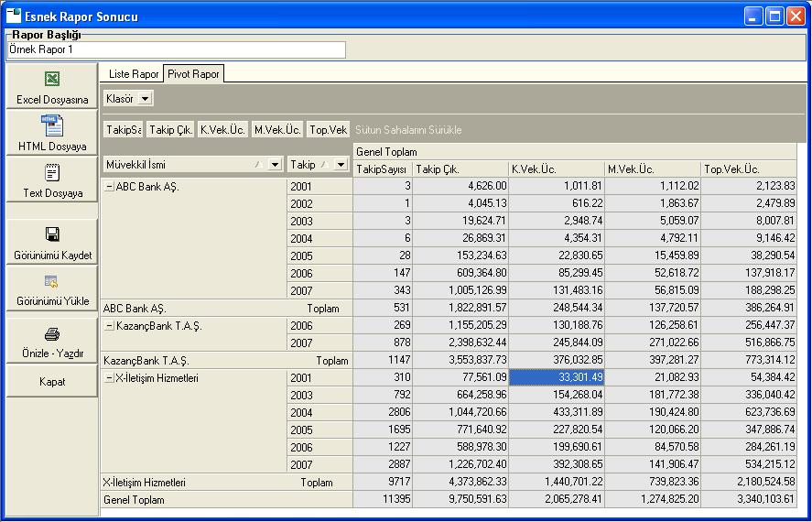Click the Top.Vek data field button

click(329, 129)
